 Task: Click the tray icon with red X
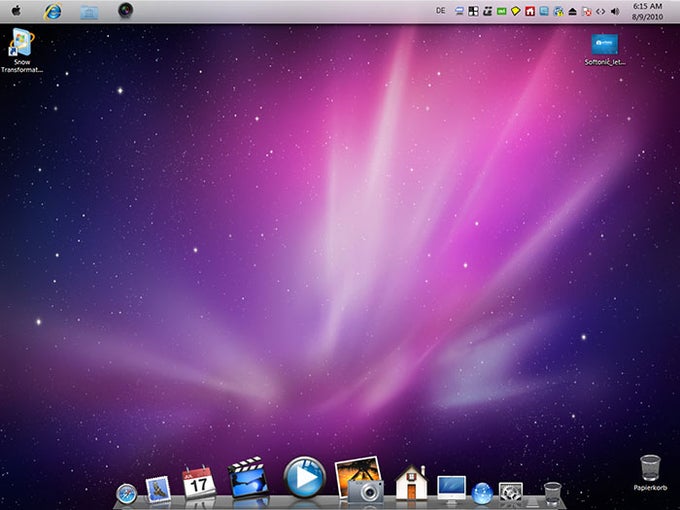587,12
